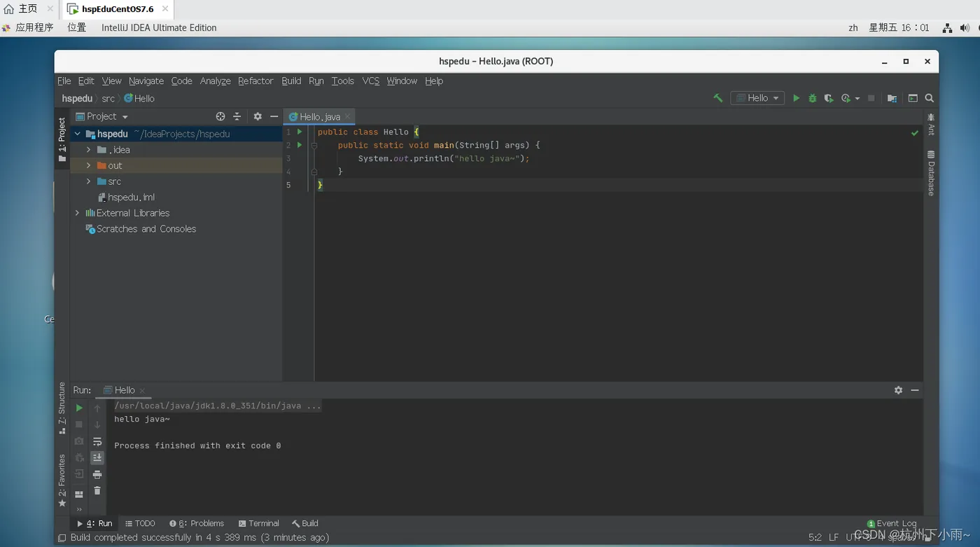Screen dimensions: 980x547
Task: Open the Refactor menu
Action: pyautogui.click(x=255, y=81)
